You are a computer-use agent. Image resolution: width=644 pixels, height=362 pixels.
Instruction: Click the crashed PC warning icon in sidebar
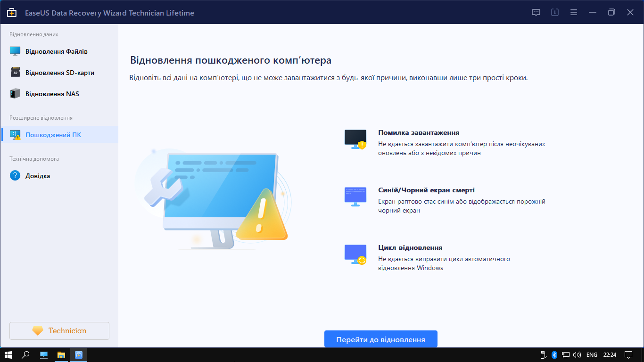coord(15,135)
